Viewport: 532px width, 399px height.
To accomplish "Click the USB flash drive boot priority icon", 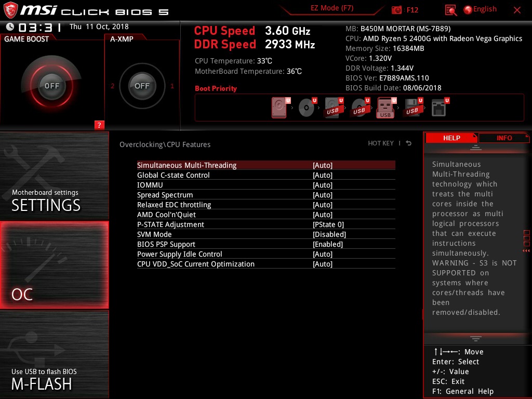I will 385,107.
